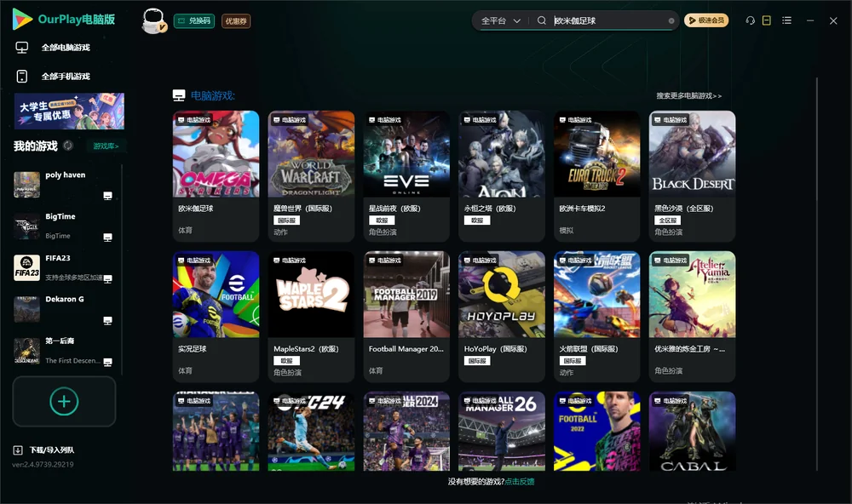Open the 欧米伽足球 Omega Strikers card
Viewport: 852px width, 504px height.
point(216,176)
